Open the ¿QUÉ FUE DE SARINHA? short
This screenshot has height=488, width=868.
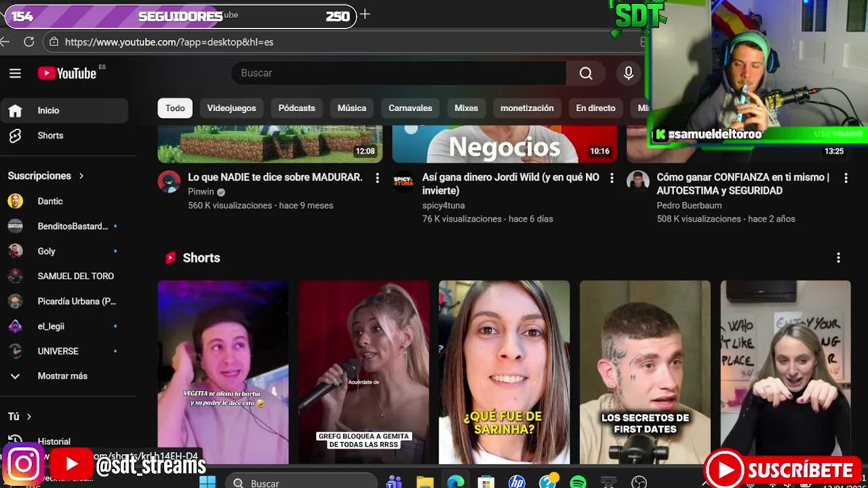[505, 372]
